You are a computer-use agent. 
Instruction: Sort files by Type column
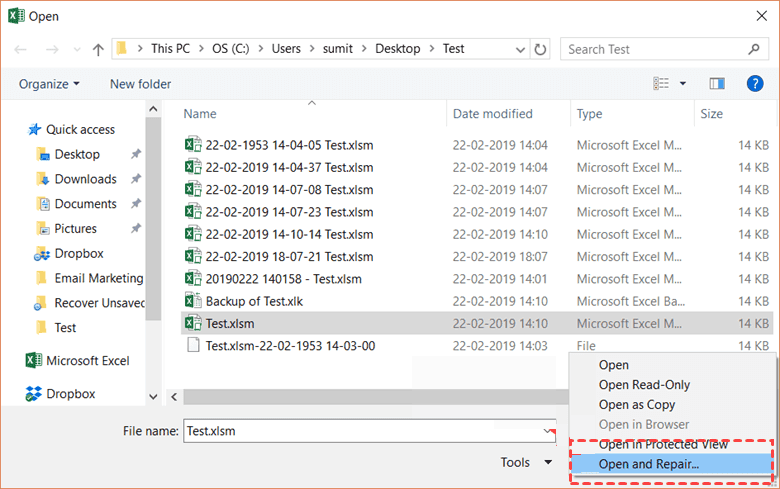pyautogui.click(x=589, y=114)
